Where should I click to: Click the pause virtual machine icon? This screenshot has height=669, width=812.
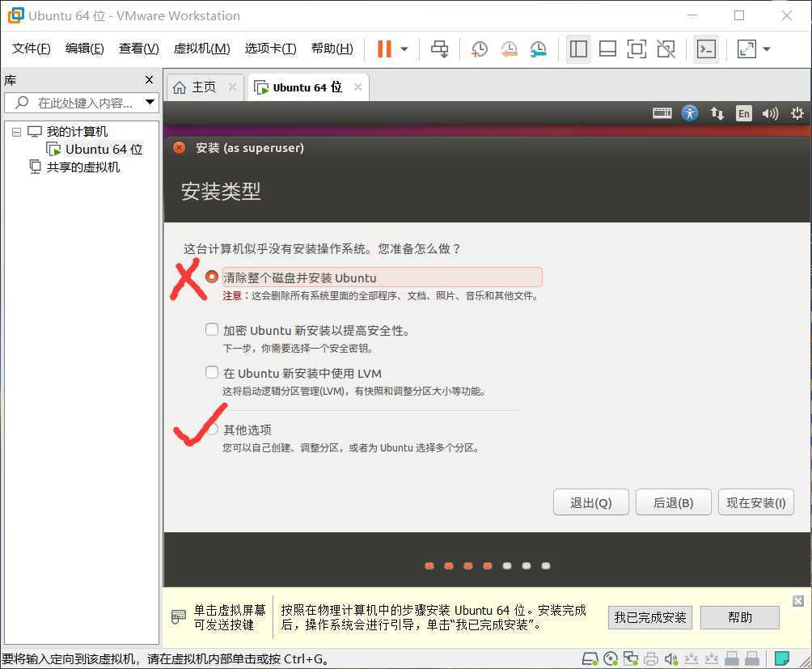tap(384, 49)
